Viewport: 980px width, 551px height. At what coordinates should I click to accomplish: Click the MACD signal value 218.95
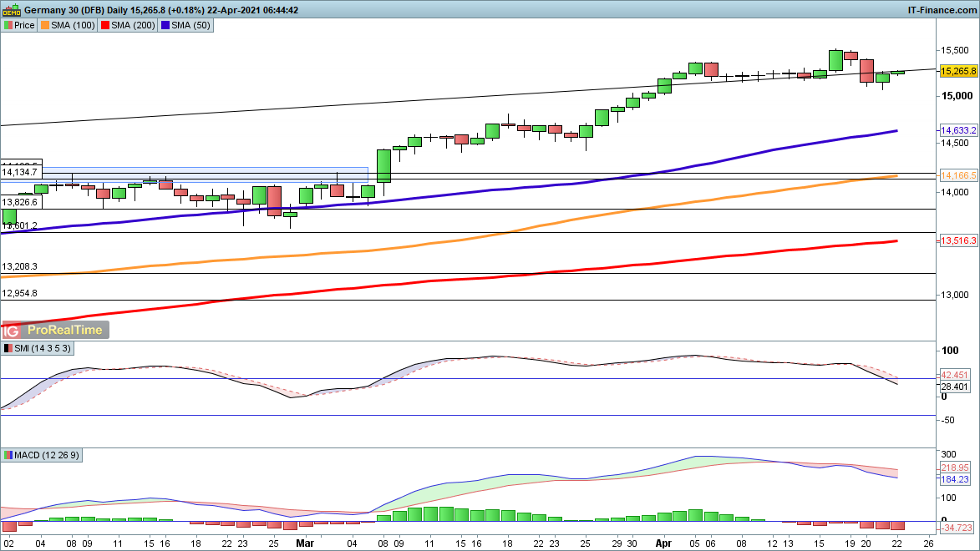click(x=954, y=468)
